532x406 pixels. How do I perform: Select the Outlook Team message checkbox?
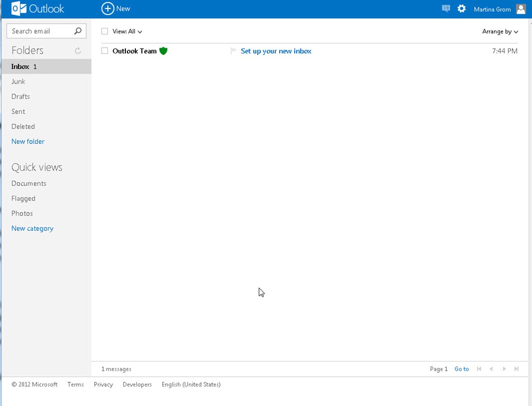105,51
